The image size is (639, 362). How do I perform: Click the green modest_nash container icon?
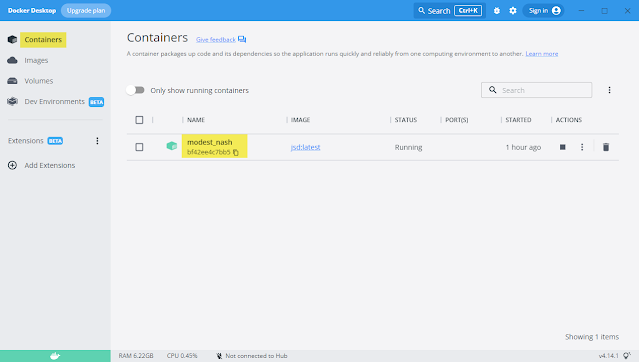[172, 146]
